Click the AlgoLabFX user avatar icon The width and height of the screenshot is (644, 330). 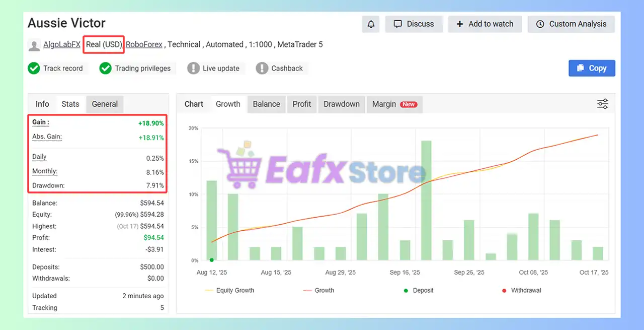click(x=34, y=45)
